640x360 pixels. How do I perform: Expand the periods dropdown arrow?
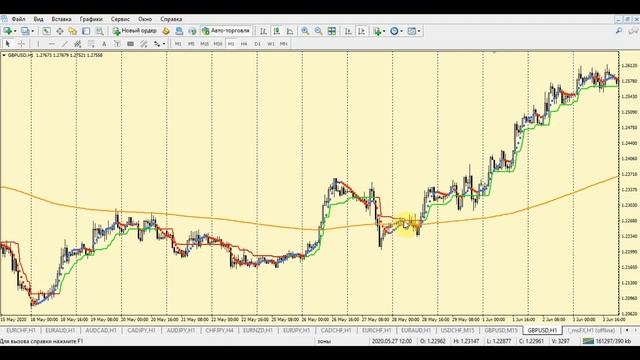(x=402, y=31)
